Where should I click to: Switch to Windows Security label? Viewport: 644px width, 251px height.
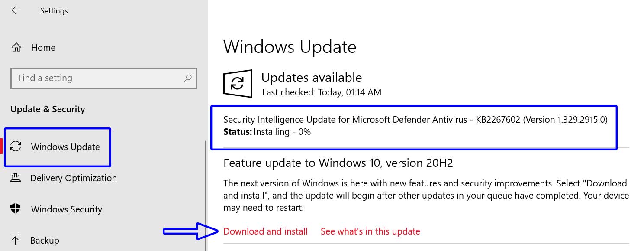[x=67, y=209]
